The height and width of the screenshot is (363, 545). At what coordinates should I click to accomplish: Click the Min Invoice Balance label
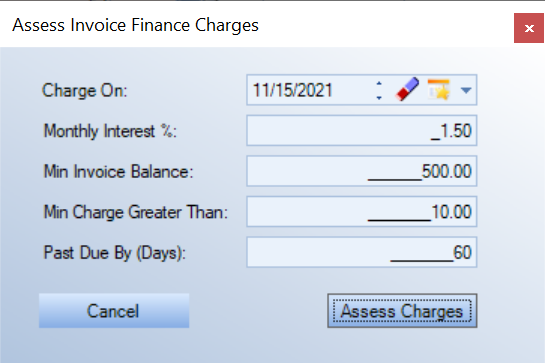coord(118,171)
